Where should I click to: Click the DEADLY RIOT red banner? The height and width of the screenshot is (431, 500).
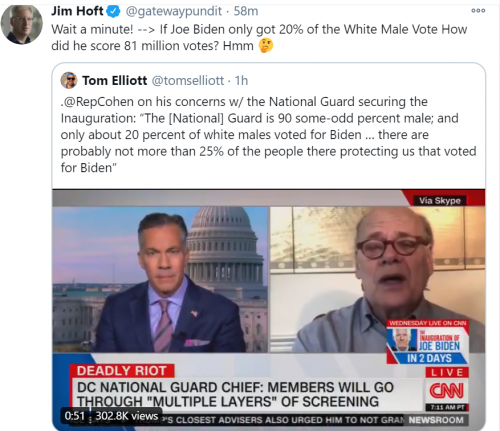click(x=122, y=371)
